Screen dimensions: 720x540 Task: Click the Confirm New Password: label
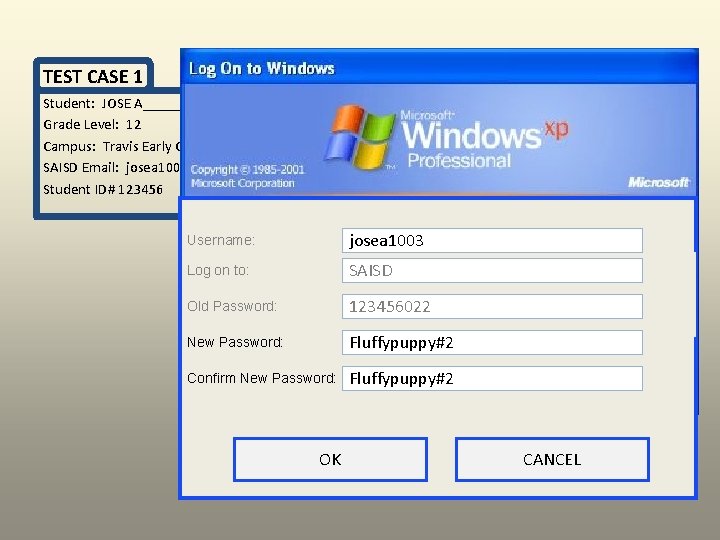click(261, 378)
